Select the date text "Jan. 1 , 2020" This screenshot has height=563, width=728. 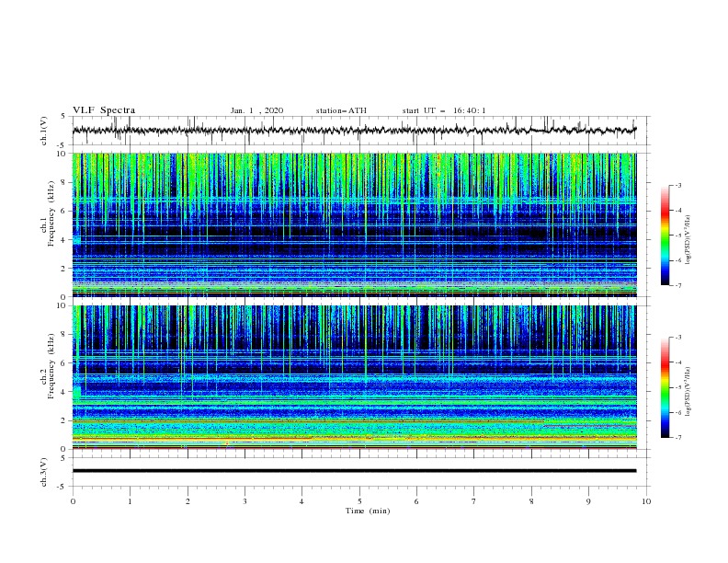coord(256,110)
